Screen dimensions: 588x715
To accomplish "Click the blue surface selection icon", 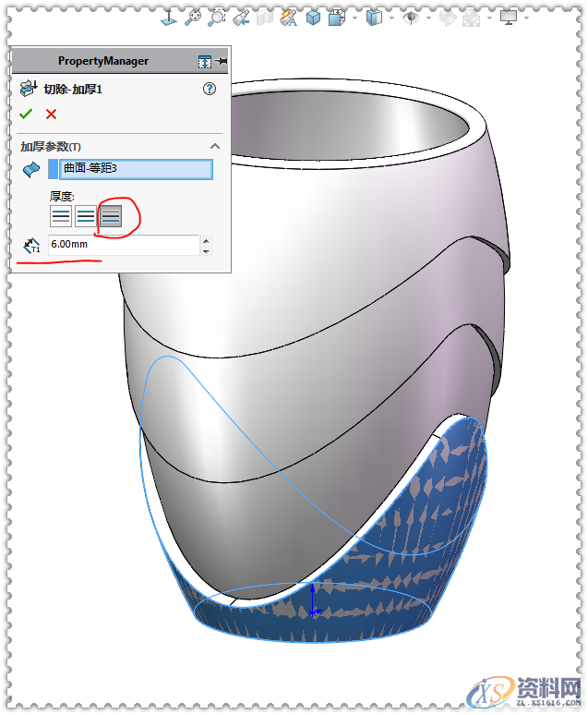I will (31, 170).
